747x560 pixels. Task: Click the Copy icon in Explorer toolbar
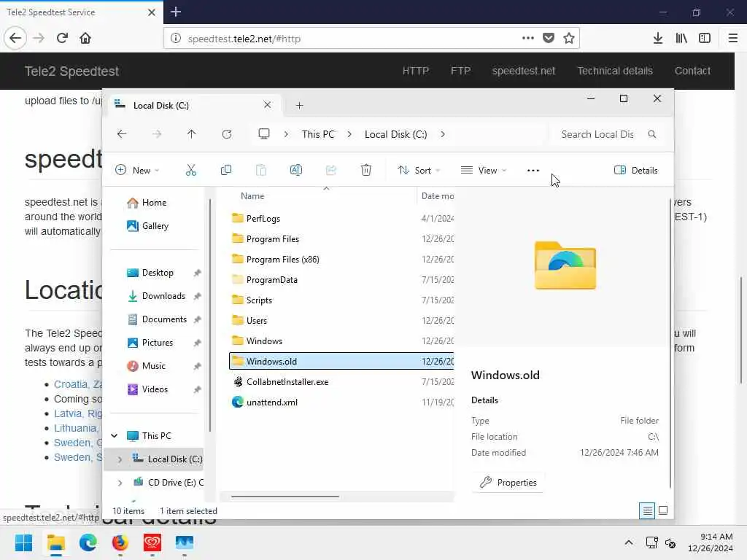(226, 170)
